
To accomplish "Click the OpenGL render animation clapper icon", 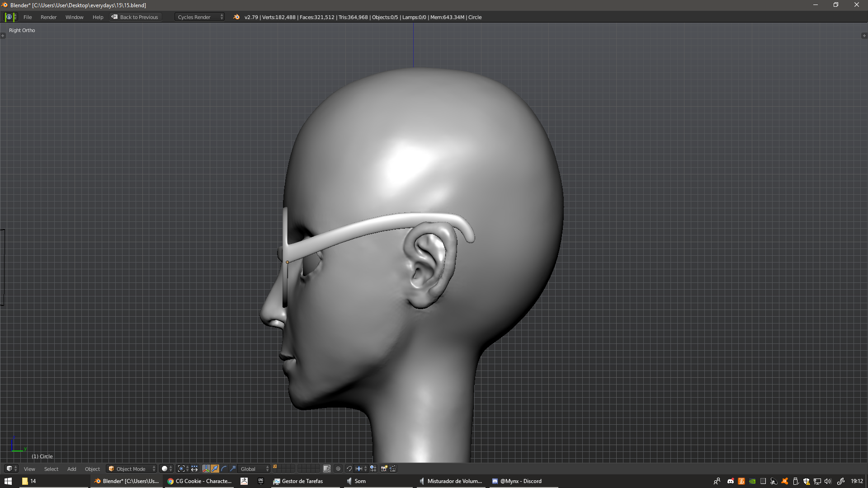I will tap(393, 469).
